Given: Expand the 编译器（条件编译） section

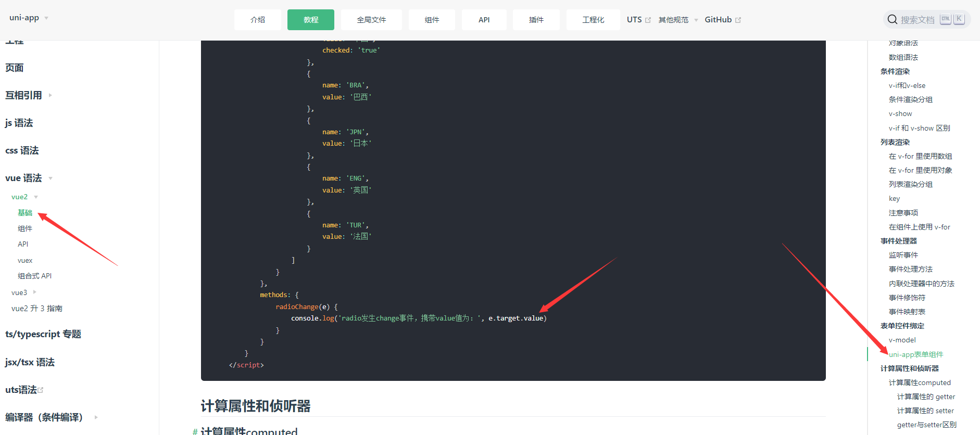Looking at the screenshot, I should click(96, 417).
